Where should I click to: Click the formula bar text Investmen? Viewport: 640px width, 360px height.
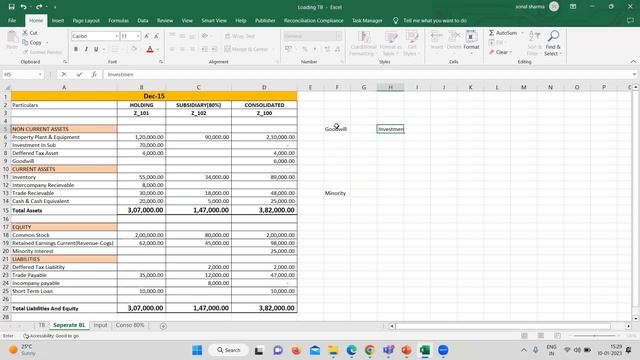[x=120, y=74]
